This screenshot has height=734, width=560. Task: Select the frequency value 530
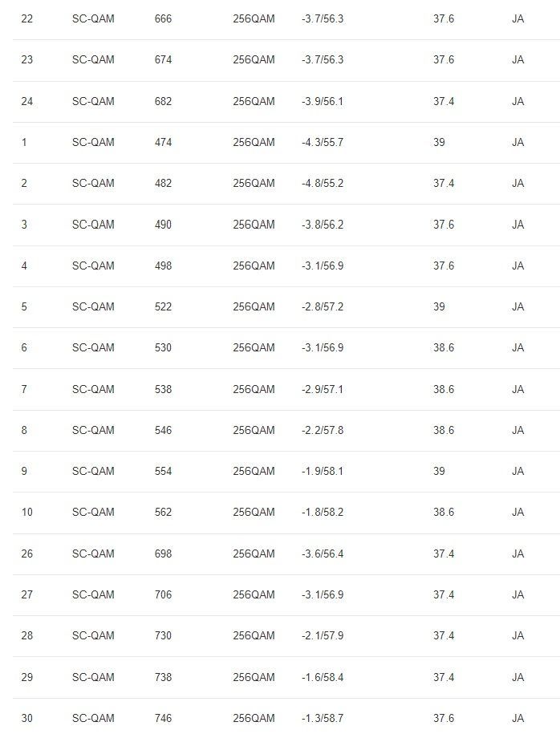tap(163, 347)
